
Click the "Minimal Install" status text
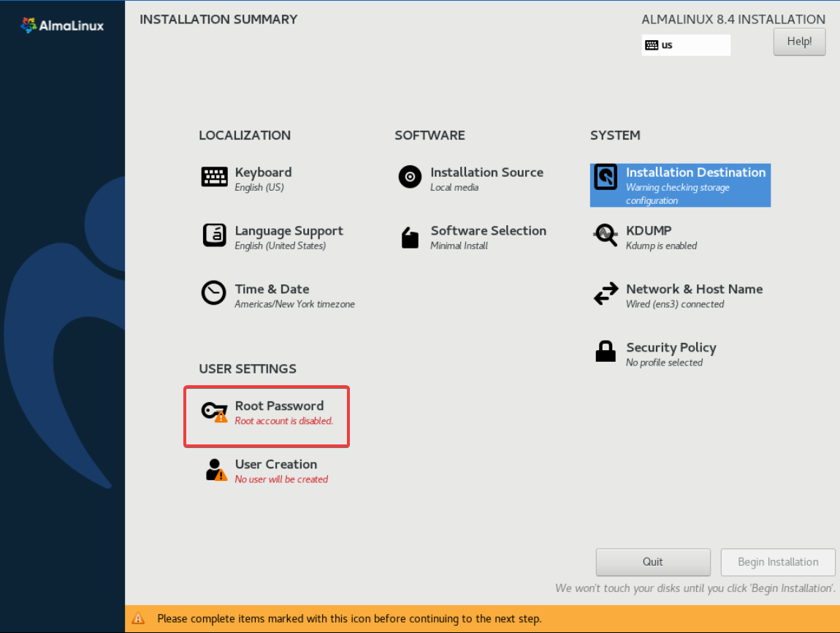pyautogui.click(x=459, y=246)
